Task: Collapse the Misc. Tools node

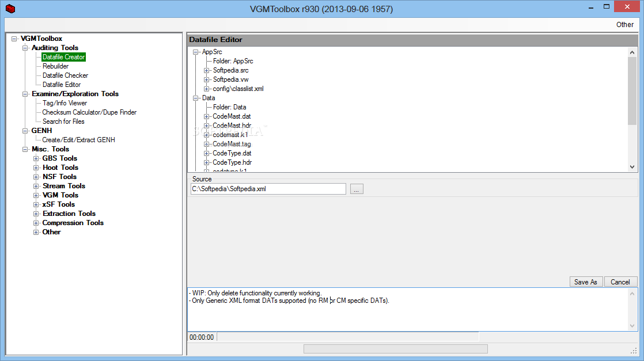Action: (x=25, y=150)
